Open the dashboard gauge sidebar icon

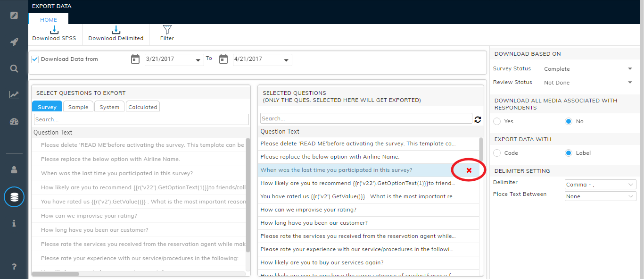pos(14,122)
